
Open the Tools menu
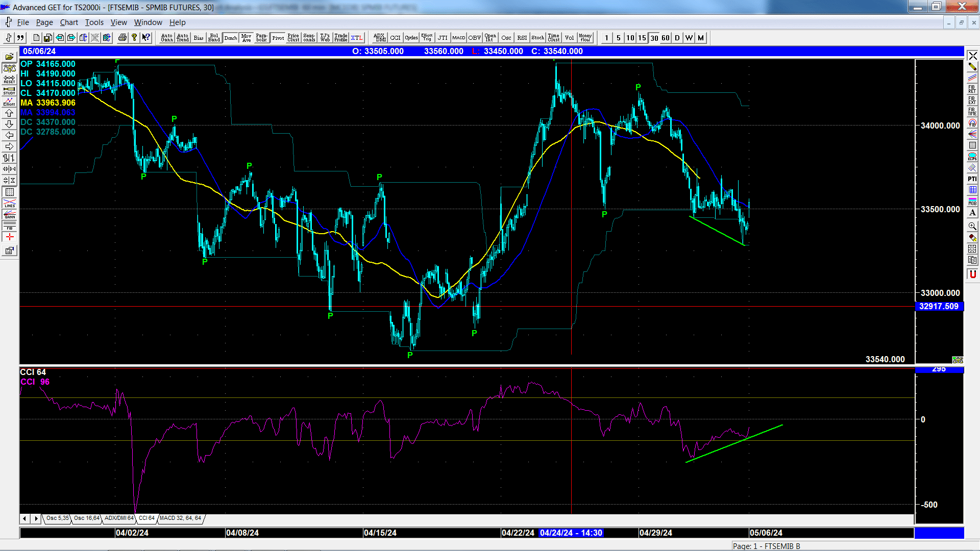94,22
